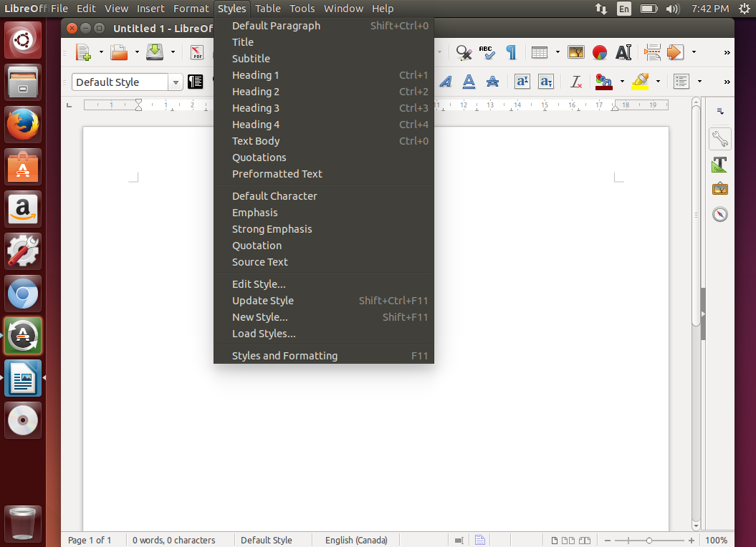This screenshot has width=756, height=547.
Task: Launch Firefox from the Ubuntu dock
Action: pos(23,126)
